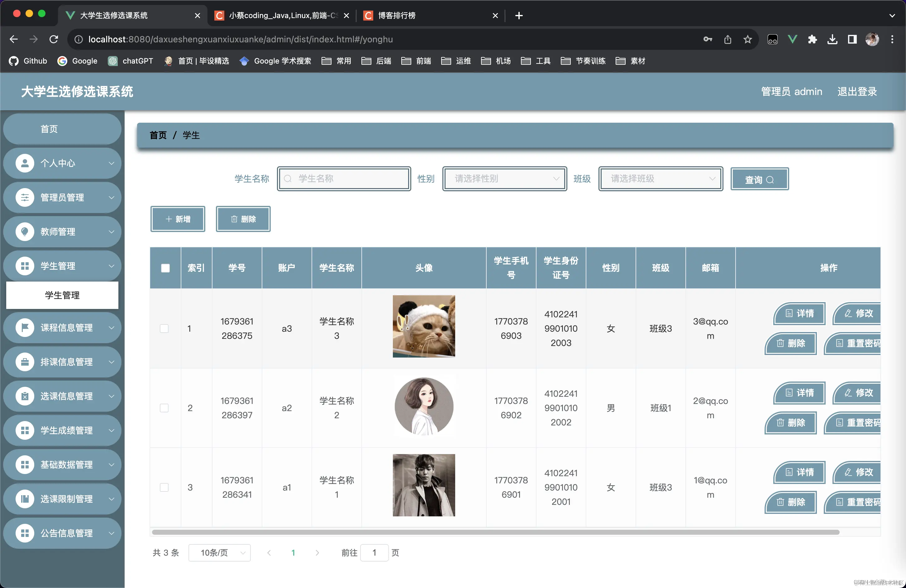Open the 10条/页 page size dropdown
Image resolution: width=906 pixels, height=588 pixels.
coord(220,552)
